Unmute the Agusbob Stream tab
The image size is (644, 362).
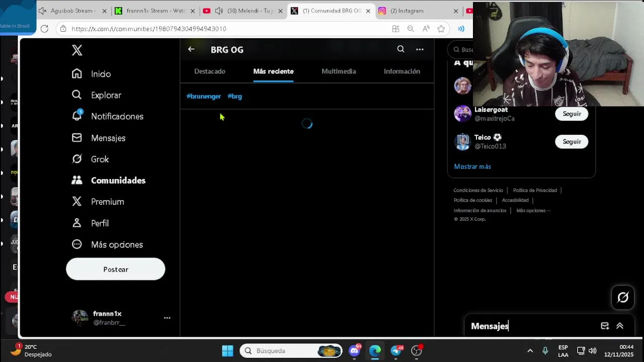click(x=43, y=11)
